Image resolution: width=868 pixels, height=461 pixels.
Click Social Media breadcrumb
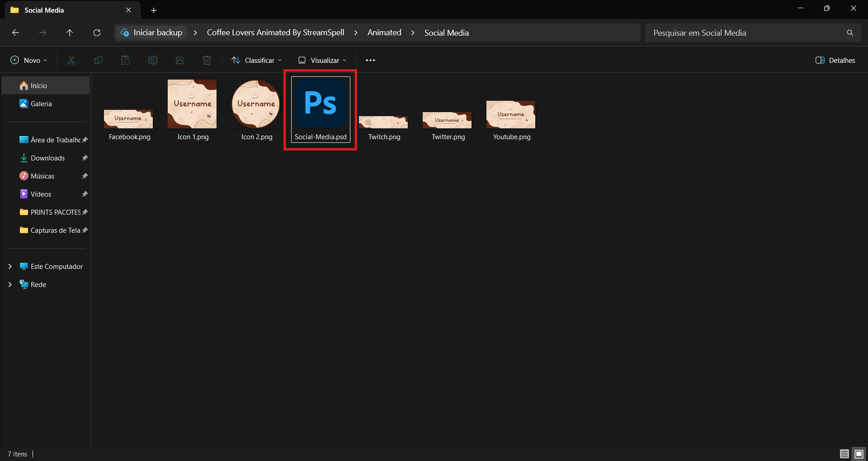[446, 33]
